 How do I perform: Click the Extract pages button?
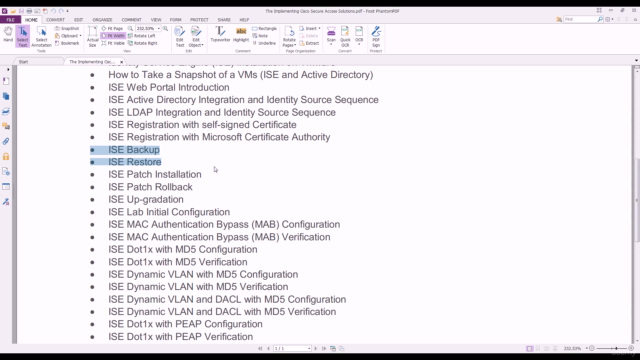309,43
